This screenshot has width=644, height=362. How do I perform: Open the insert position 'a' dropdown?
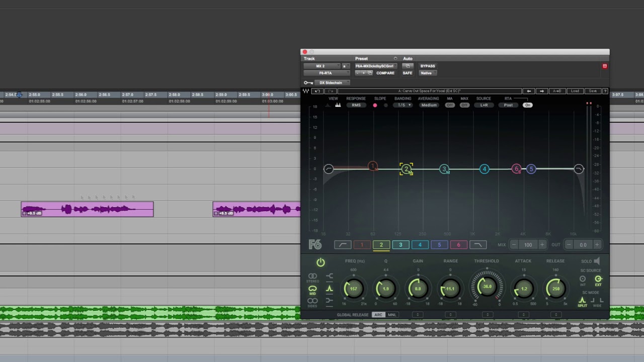click(346, 66)
